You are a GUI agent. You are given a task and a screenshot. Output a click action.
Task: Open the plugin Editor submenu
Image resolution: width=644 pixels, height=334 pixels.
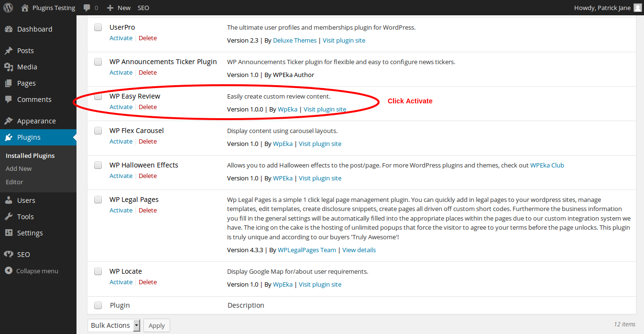coord(14,182)
